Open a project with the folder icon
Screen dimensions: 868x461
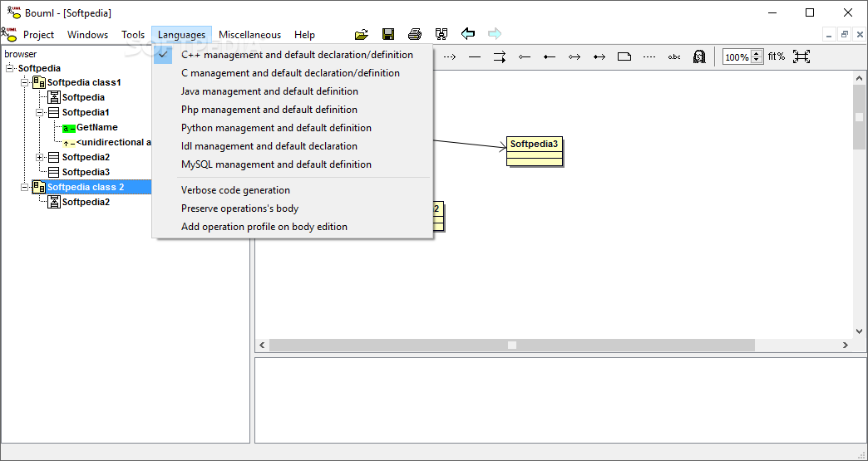pos(362,34)
